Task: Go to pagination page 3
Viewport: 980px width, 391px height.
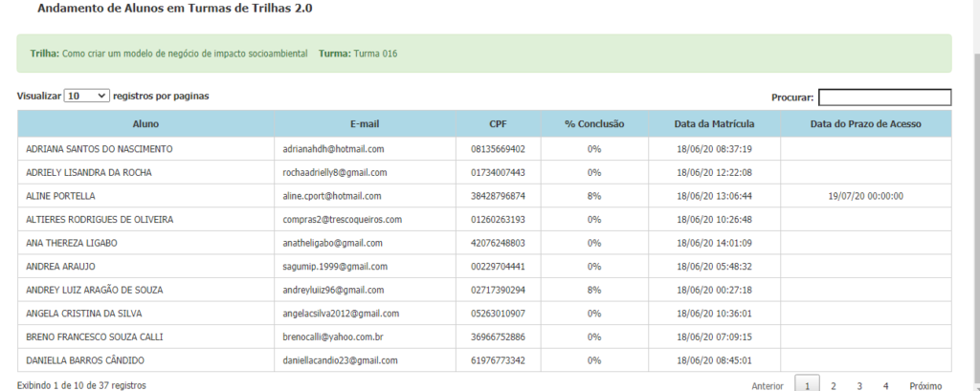Action: click(859, 385)
